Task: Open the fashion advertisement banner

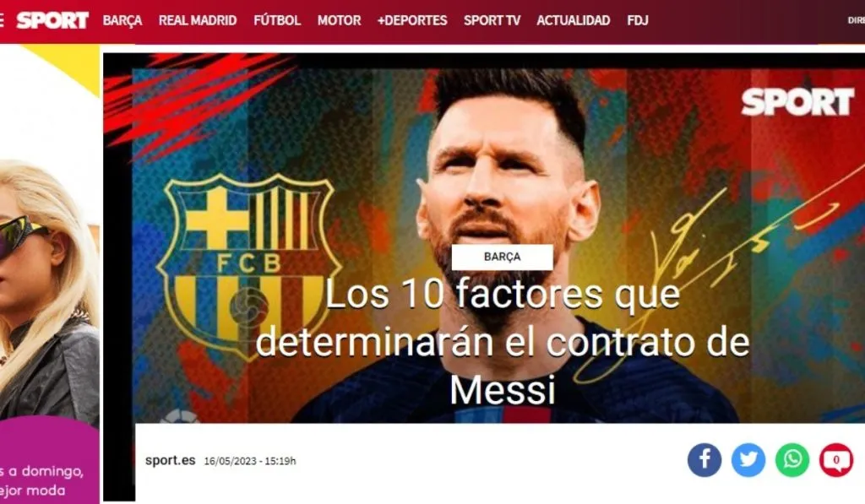Action: [x=50, y=274]
